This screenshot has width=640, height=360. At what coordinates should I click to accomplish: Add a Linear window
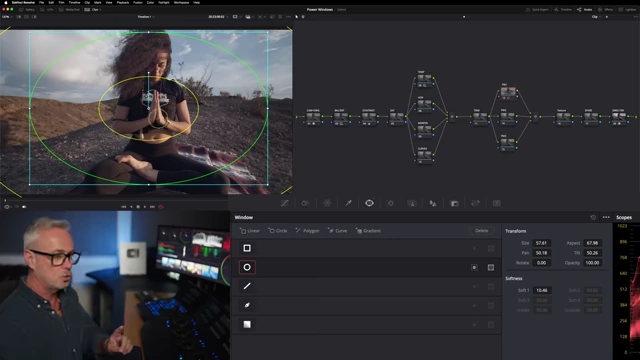250,231
